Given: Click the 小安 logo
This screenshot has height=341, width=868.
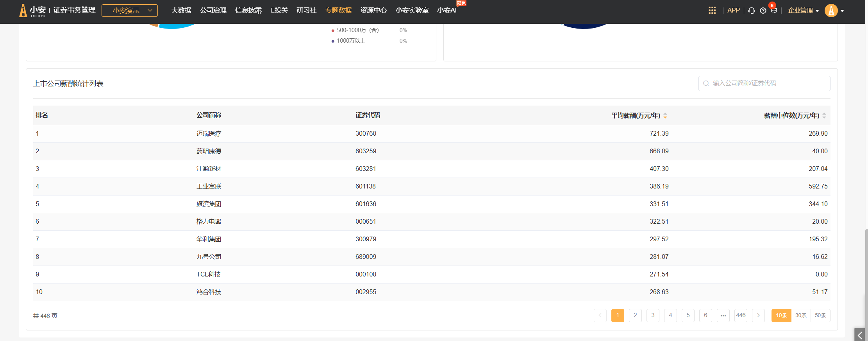Looking at the screenshot, I should point(32,11).
